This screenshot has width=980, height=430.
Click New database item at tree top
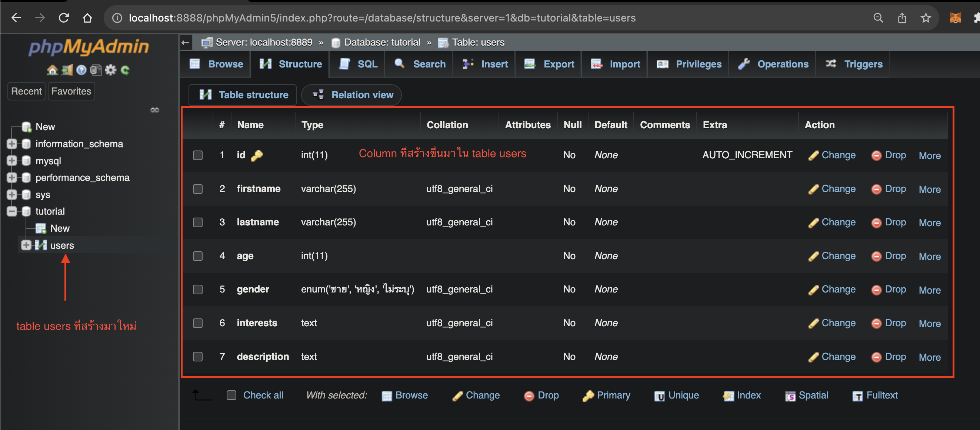click(45, 127)
